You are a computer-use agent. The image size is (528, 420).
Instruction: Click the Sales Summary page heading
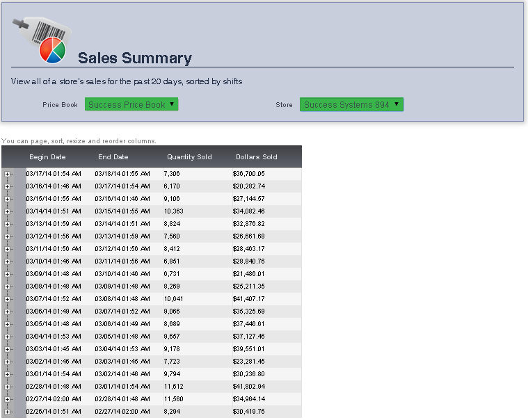[x=134, y=58]
